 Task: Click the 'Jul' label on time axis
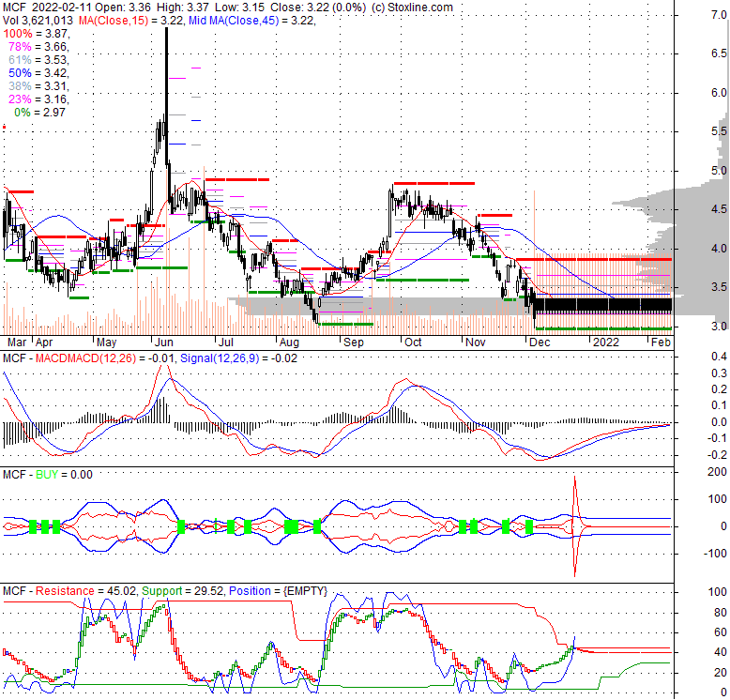(226, 342)
